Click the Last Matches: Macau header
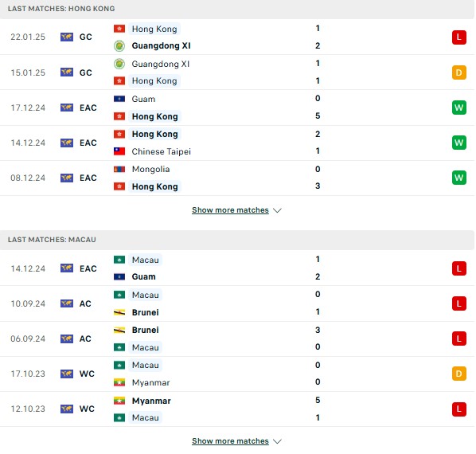The image size is (476, 454). [x=52, y=240]
